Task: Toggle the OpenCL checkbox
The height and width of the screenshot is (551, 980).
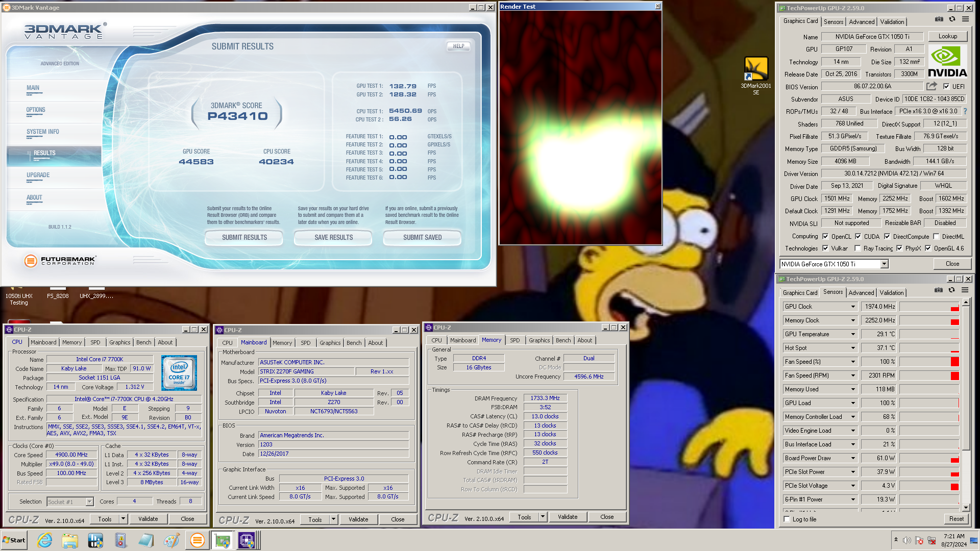Action: 825,237
